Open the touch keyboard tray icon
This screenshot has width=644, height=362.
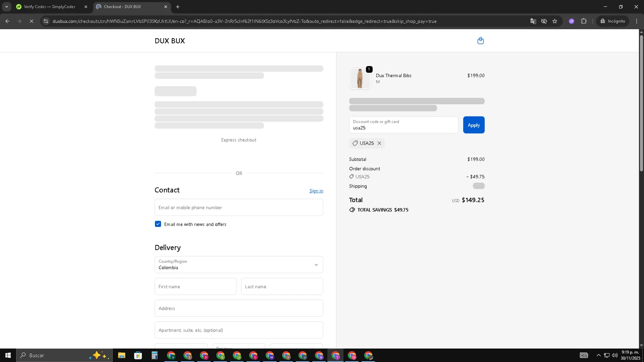pyautogui.click(x=584, y=355)
